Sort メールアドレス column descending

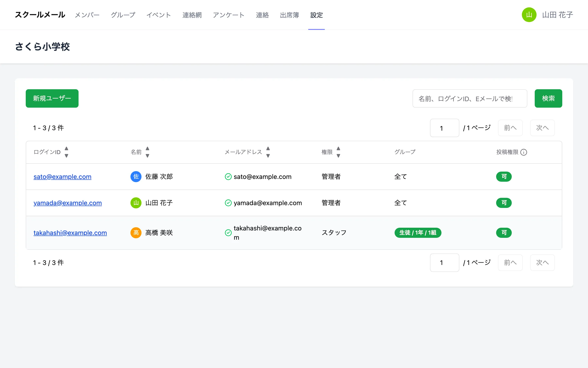[x=268, y=156]
